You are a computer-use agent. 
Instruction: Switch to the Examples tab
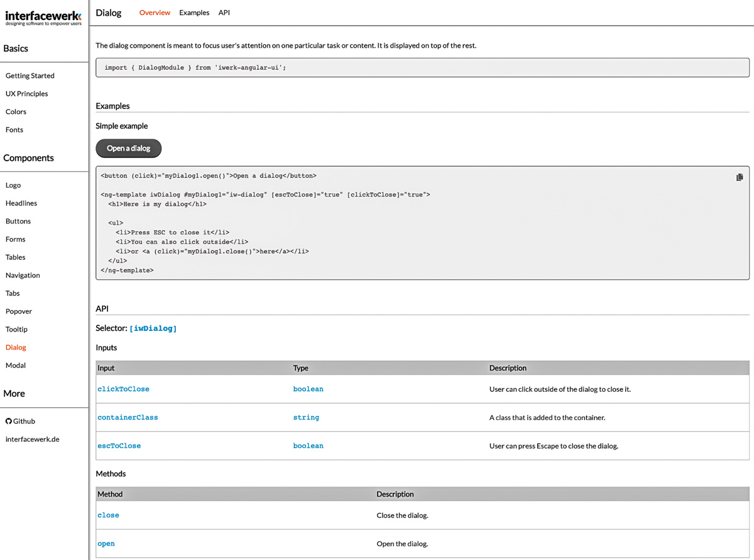(x=194, y=12)
